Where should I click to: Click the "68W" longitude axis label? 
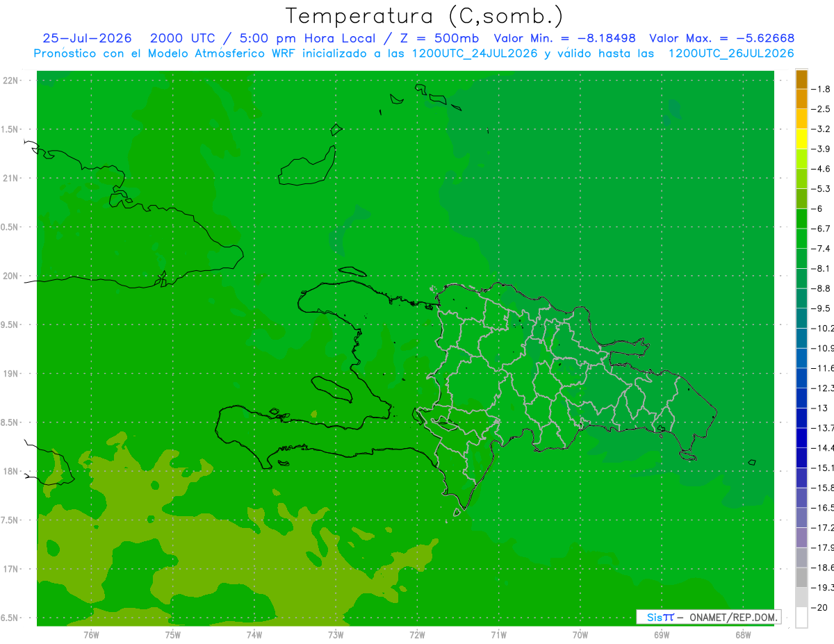click(742, 634)
